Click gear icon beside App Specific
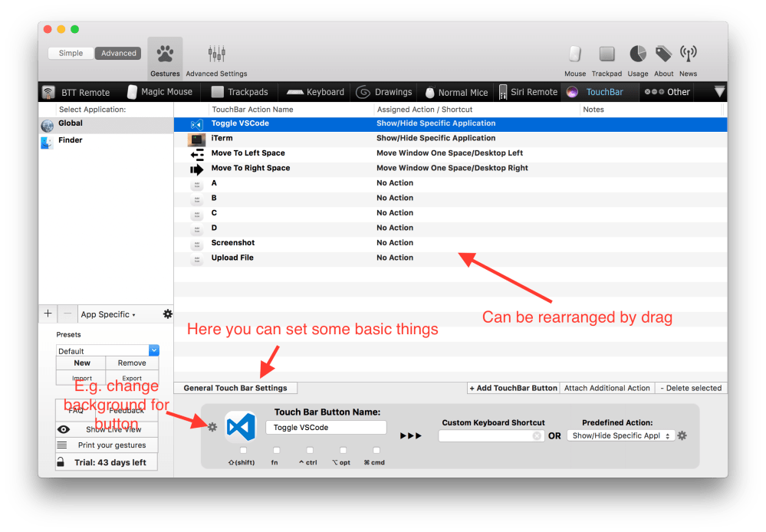Viewport: 766px width, 532px height. click(167, 314)
